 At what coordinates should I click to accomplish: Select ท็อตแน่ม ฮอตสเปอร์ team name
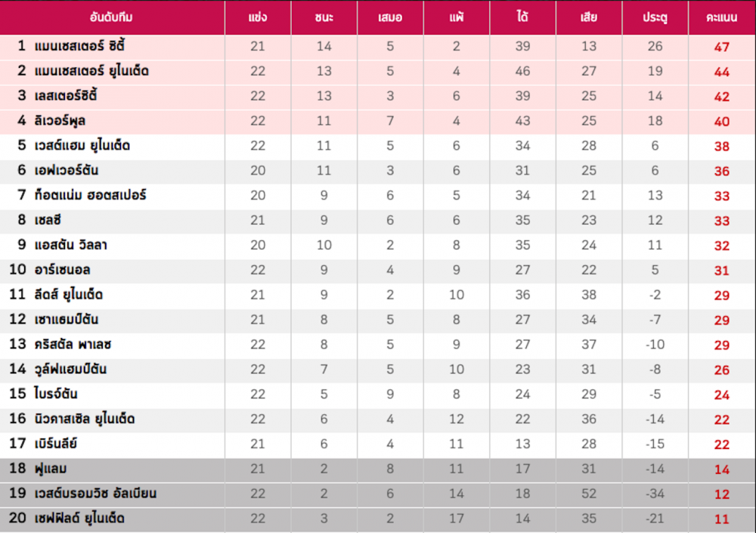[x=90, y=195]
